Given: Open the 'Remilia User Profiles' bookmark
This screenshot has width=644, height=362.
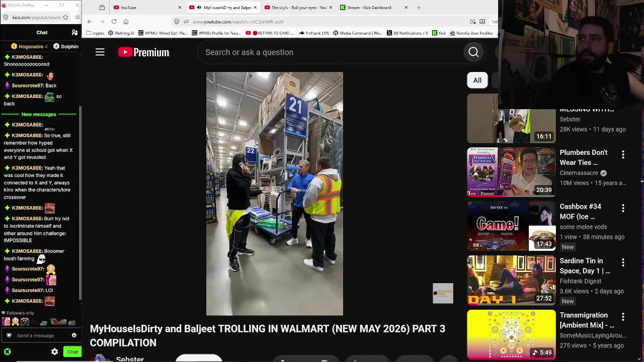Looking at the screenshot, I should pyautogui.click(x=471, y=33).
